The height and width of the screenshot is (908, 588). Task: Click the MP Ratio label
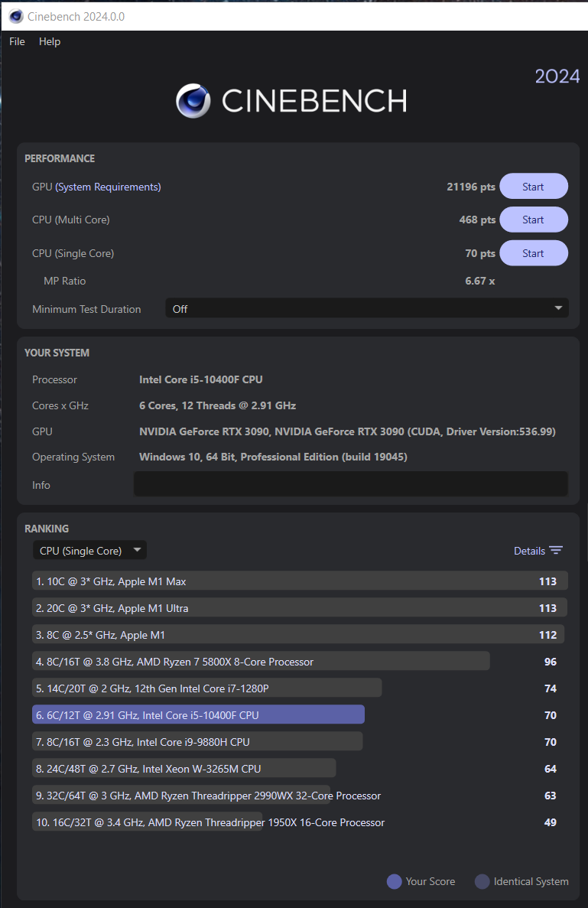pyautogui.click(x=64, y=280)
